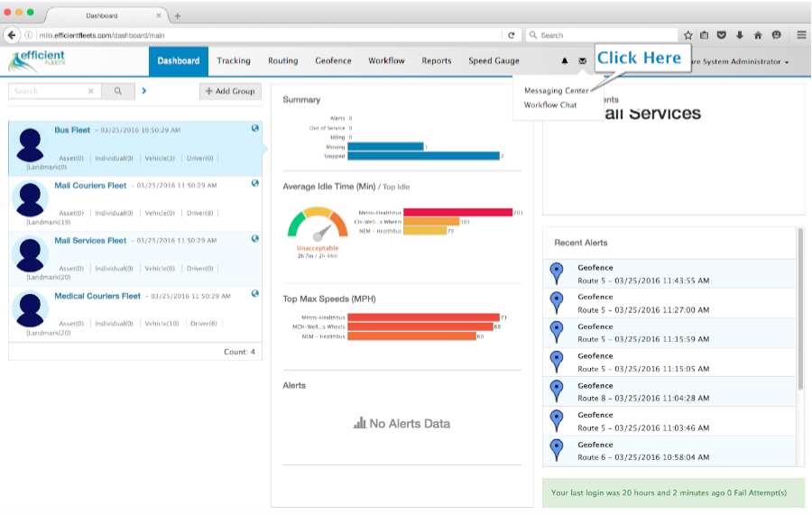
Task: Open Medical Couriers Fleet link
Action: point(97,296)
